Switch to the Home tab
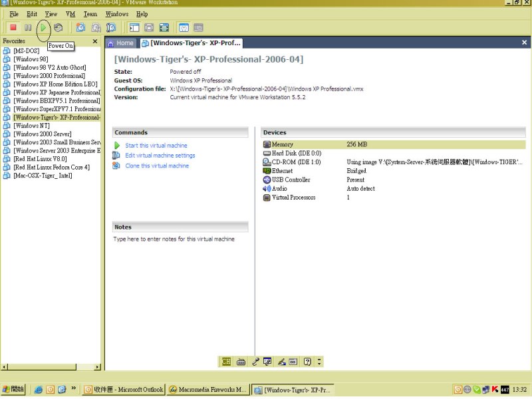 121,43
